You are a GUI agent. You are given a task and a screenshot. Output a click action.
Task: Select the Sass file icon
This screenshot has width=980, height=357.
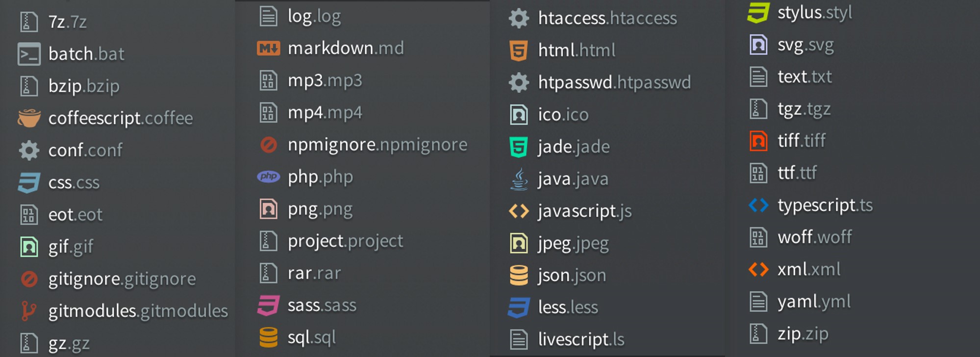coord(268,304)
